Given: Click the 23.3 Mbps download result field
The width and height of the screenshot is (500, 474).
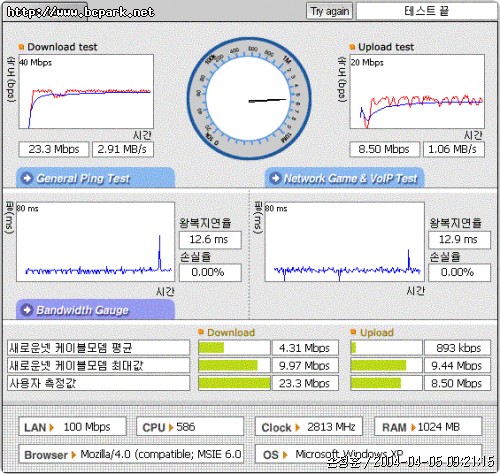Looking at the screenshot, I should point(54,149).
